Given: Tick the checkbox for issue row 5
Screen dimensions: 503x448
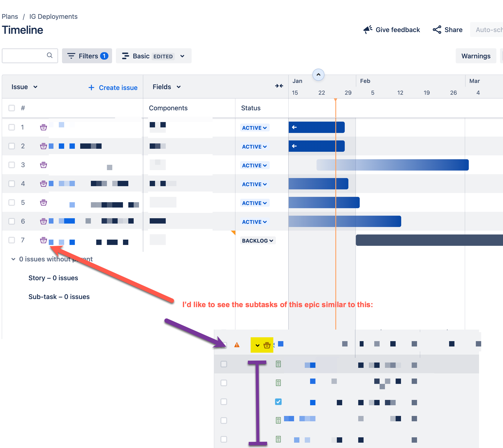Looking at the screenshot, I should 12,202.
